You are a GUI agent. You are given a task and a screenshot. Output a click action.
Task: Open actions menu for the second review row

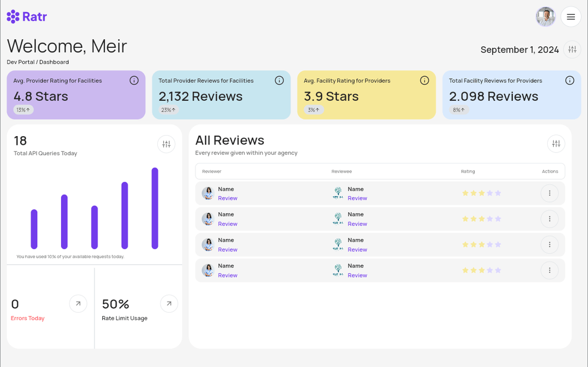coord(549,218)
